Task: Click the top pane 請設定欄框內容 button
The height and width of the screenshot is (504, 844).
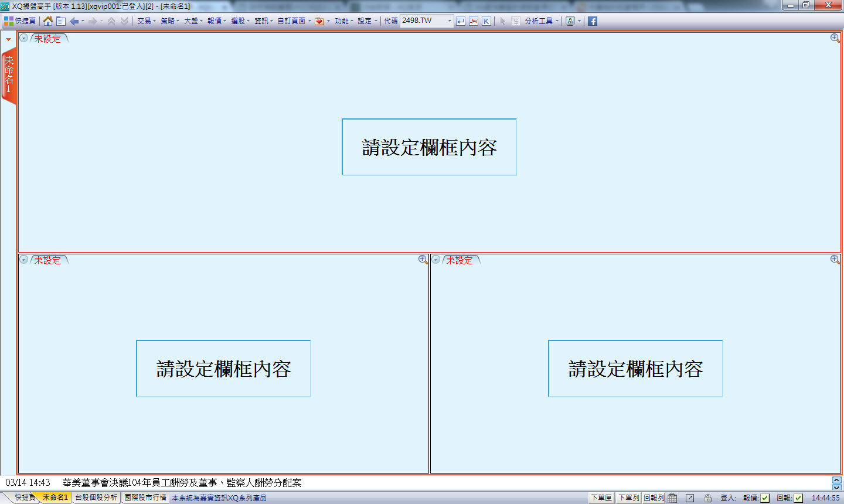Action: 429,147
